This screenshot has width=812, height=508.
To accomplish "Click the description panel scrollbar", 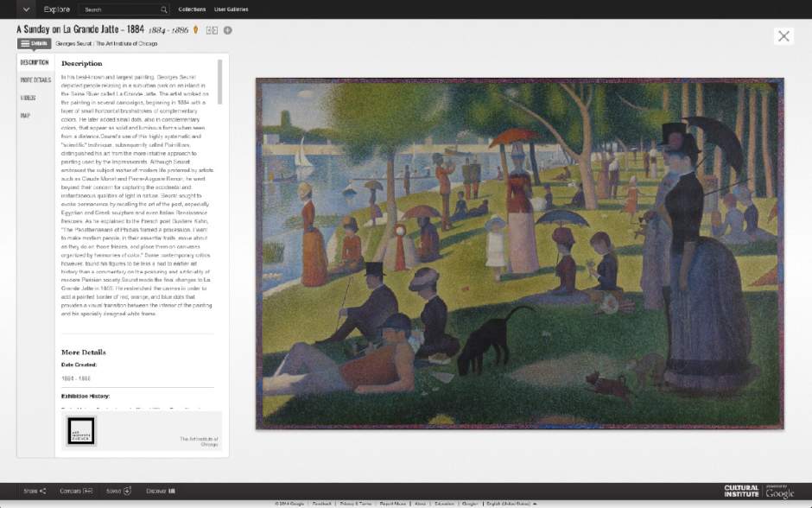I will (220, 82).
